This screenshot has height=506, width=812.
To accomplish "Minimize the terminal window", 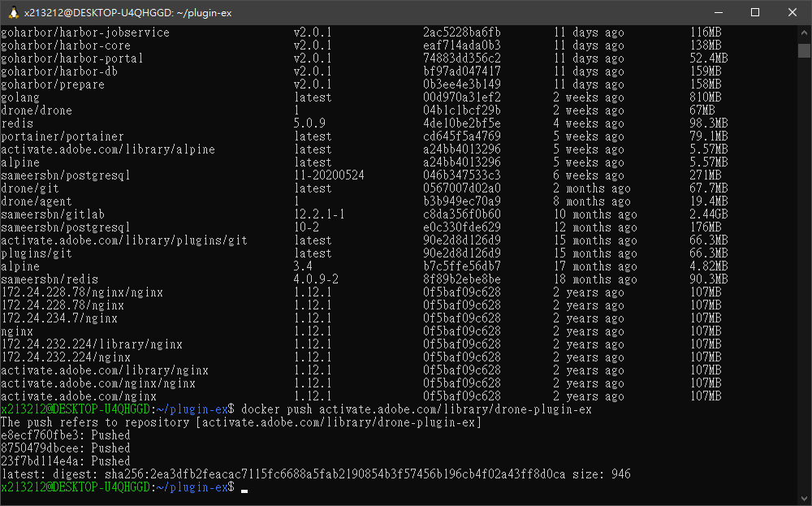I will [719, 12].
